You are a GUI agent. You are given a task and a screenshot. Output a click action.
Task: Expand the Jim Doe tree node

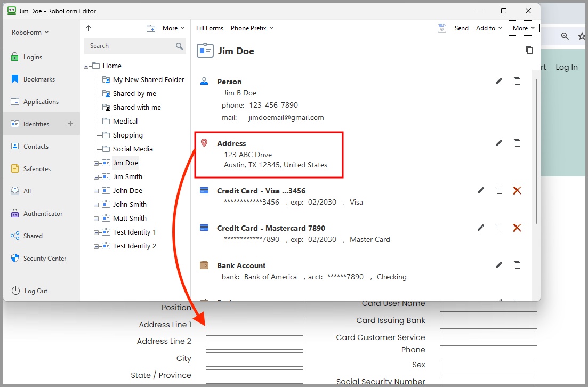point(96,163)
